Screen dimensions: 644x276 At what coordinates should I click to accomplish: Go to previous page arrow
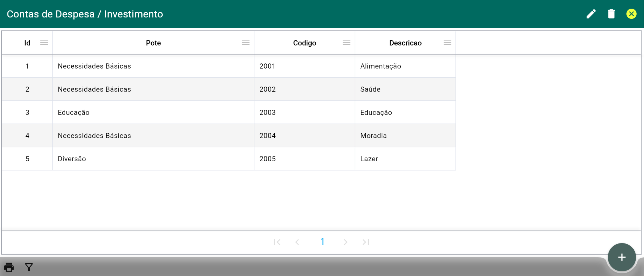click(x=297, y=242)
